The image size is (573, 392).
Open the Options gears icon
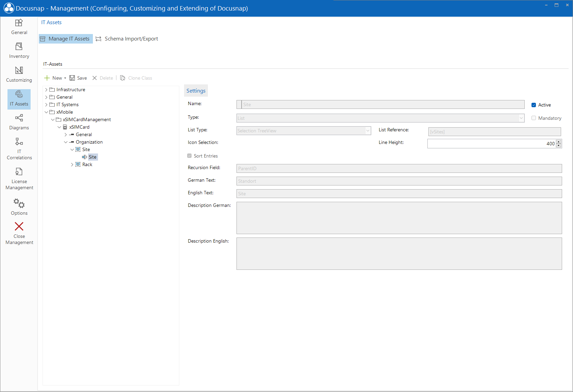pyautogui.click(x=19, y=203)
